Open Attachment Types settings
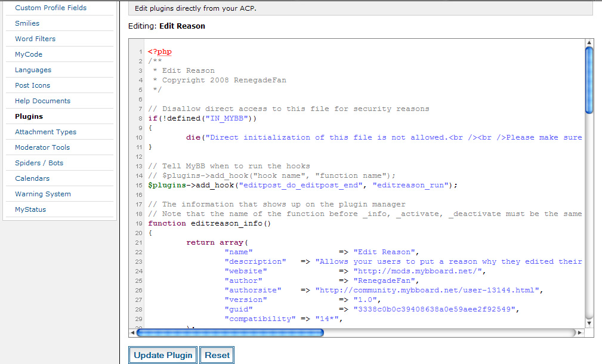The image size is (602, 364). pyautogui.click(x=46, y=132)
